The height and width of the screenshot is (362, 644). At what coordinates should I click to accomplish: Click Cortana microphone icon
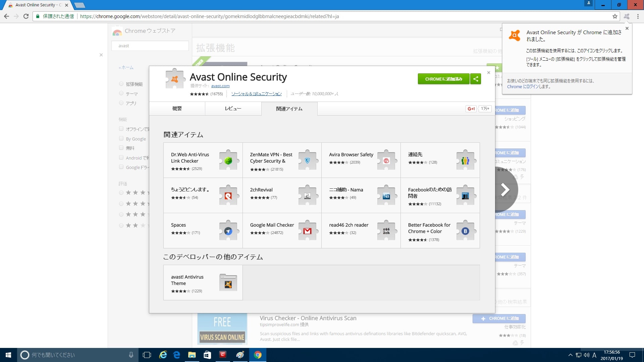131,355
